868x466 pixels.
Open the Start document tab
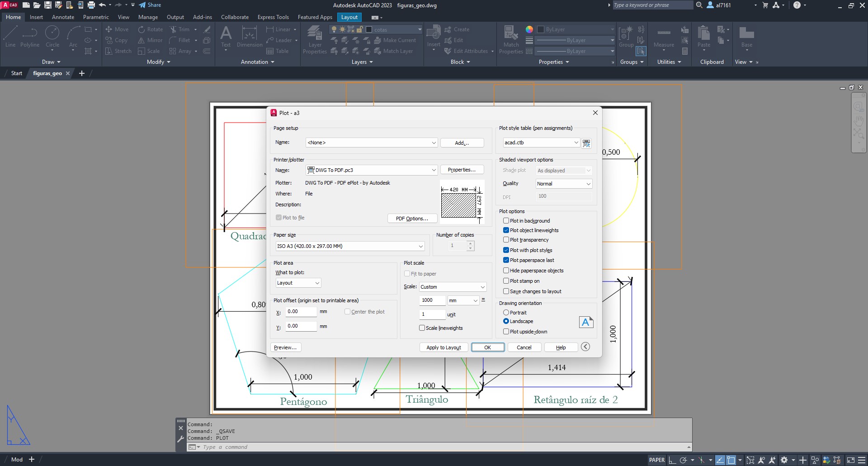(17, 73)
